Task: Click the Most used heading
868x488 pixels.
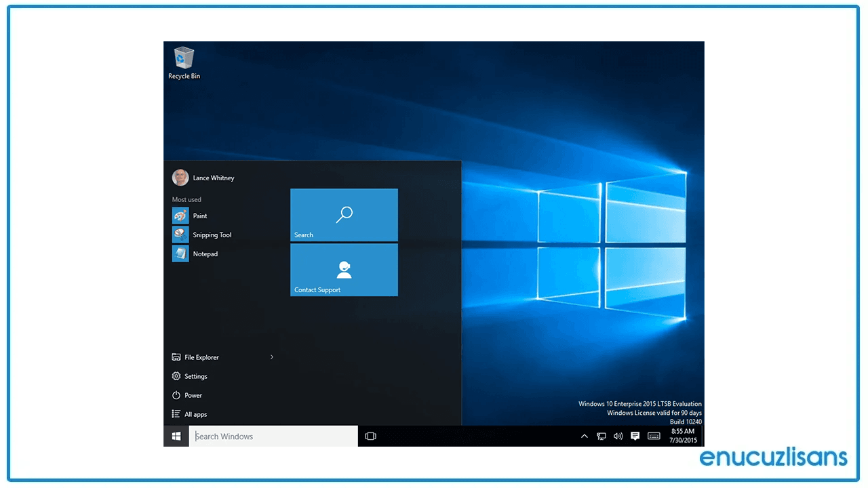Action: point(186,199)
